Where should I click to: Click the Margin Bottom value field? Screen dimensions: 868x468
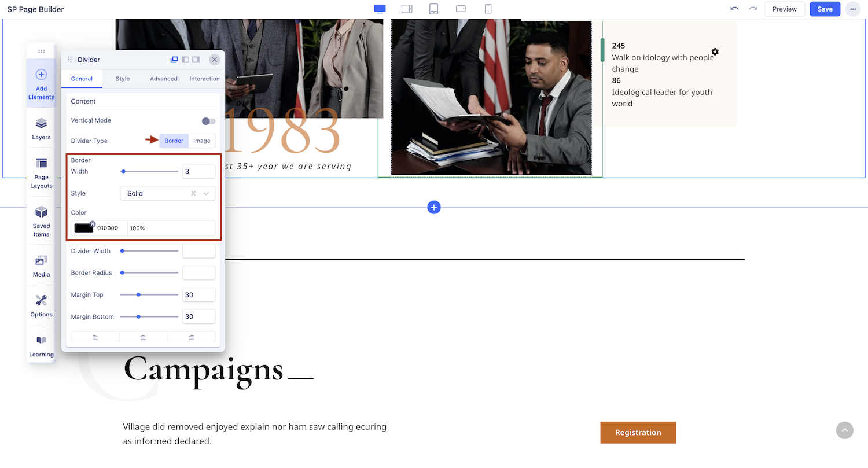click(x=199, y=317)
